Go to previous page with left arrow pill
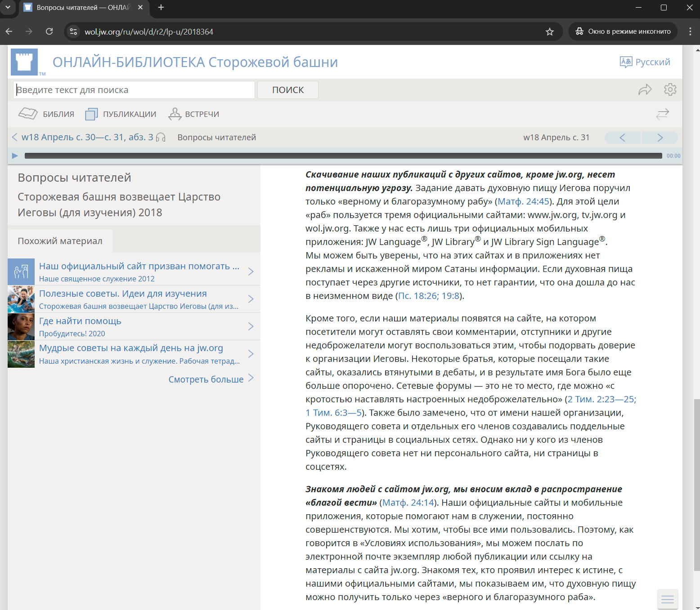The image size is (700, 610). [623, 138]
